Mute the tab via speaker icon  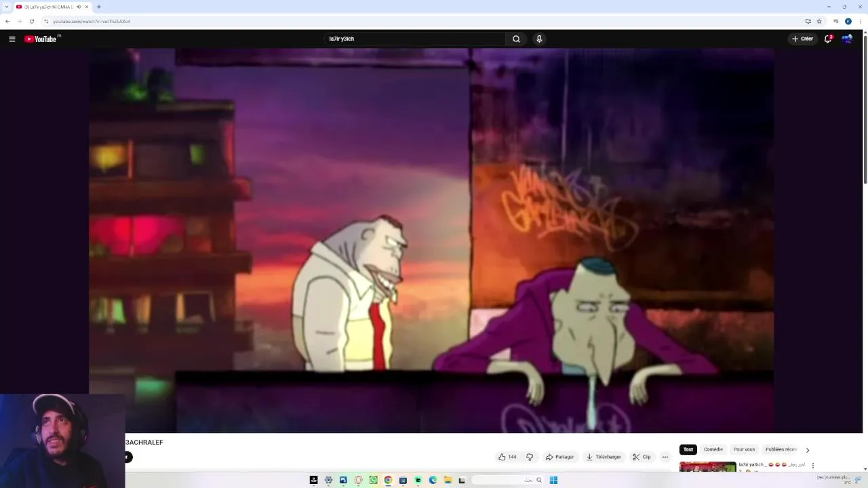[79, 7]
